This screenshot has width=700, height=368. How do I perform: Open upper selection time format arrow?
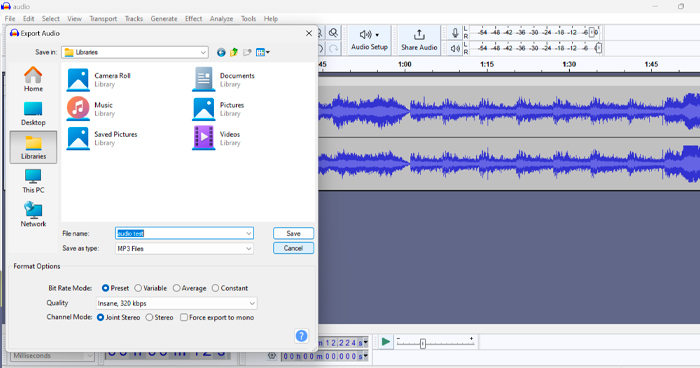click(x=366, y=343)
